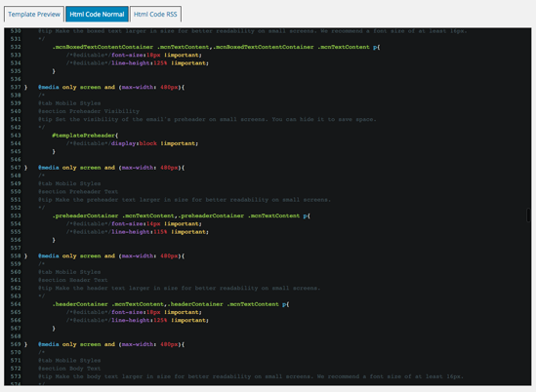Viewport: 536px width, 392px height.
Task: Click the '@tab Mobile Styles' comment on line 539
Action: click(69, 103)
